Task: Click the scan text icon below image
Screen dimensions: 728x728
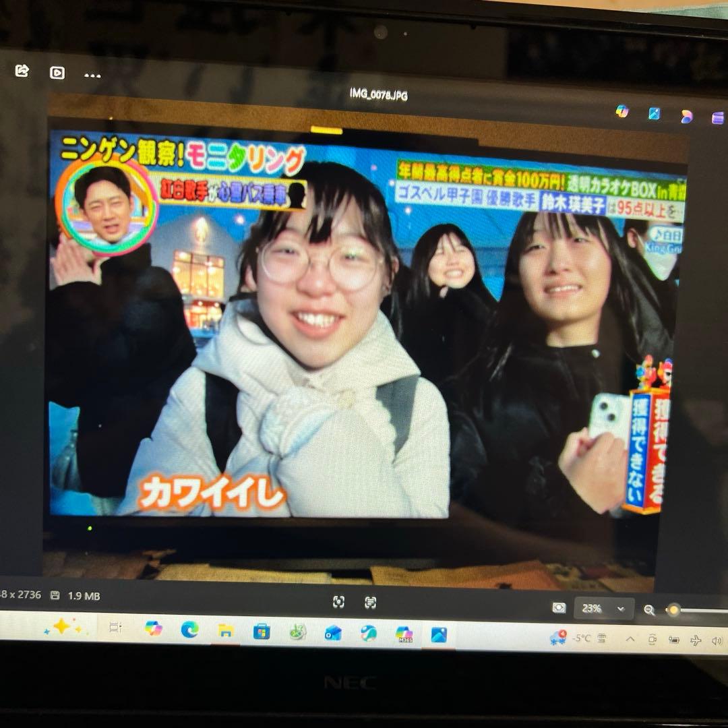Action: [x=370, y=602]
